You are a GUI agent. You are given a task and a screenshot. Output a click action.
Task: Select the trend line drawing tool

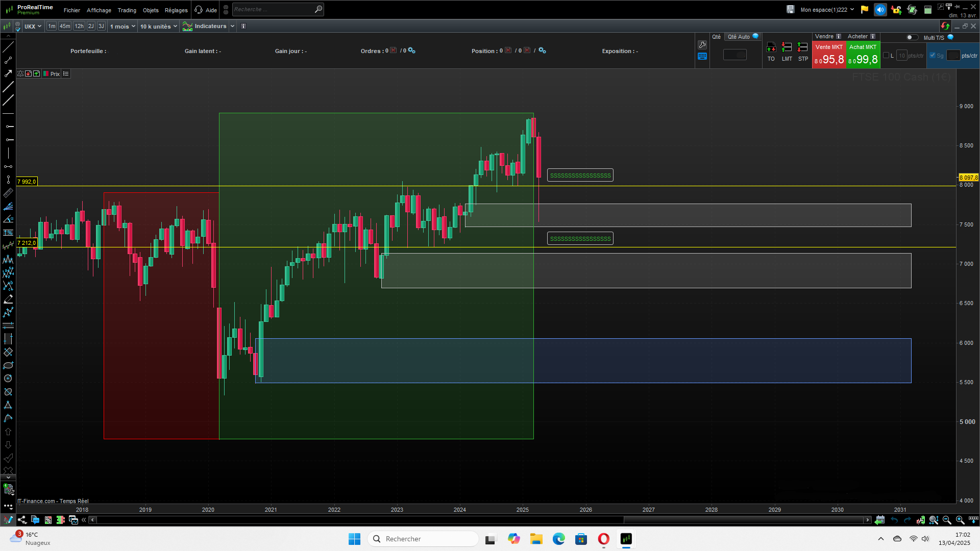8,47
